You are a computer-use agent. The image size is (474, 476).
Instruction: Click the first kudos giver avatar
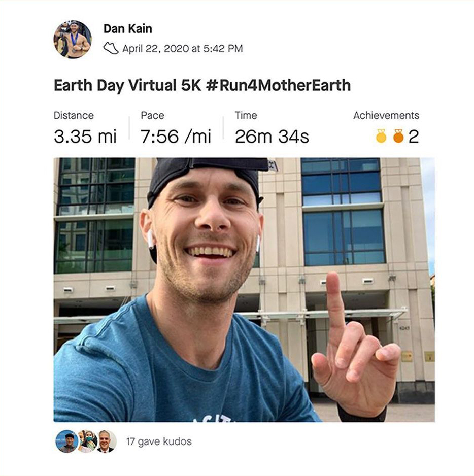coord(66,441)
